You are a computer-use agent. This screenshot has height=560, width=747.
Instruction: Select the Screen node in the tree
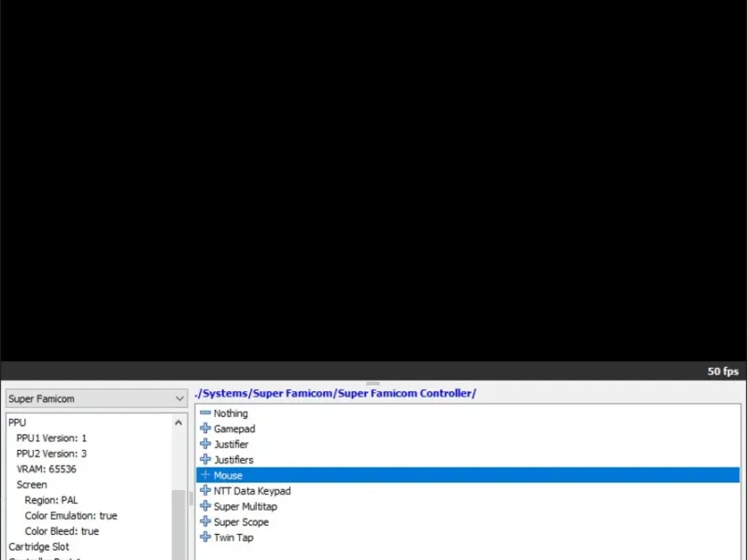pyautogui.click(x=32, y=484)
